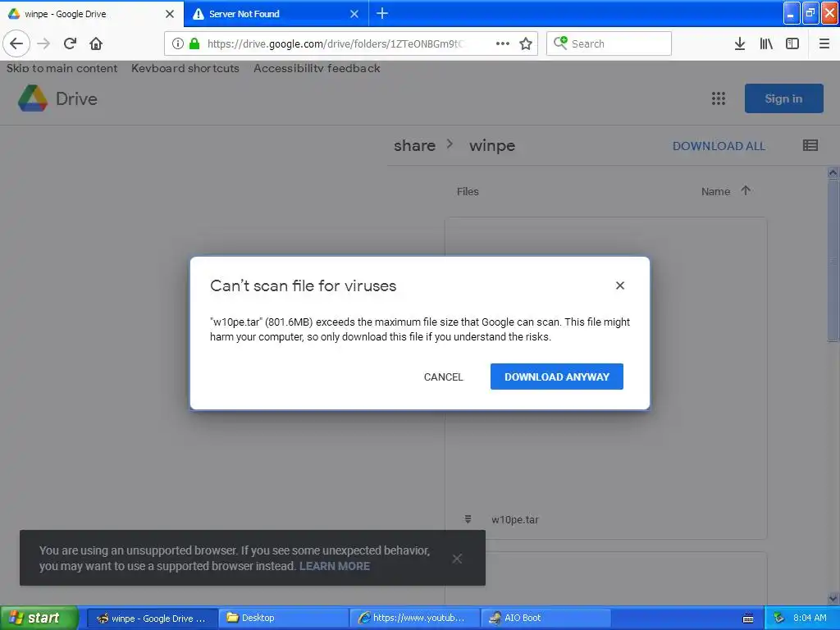Click Skip to main content link
840x630 pixels.
point(62,68)
